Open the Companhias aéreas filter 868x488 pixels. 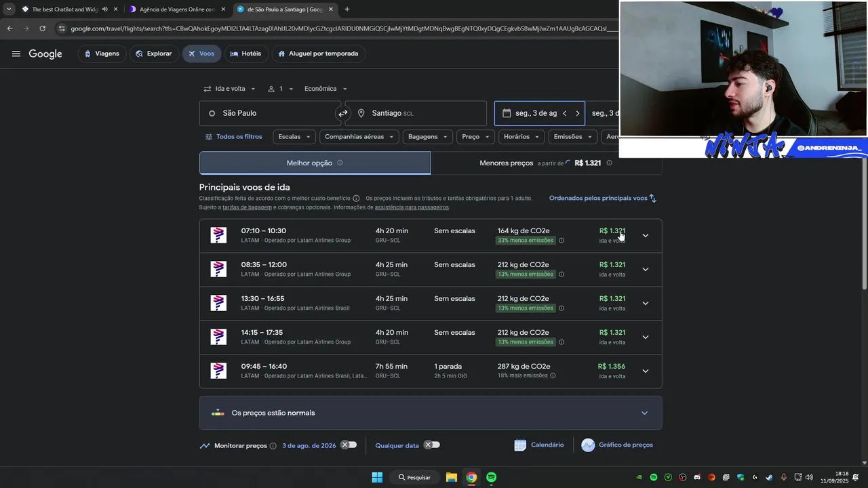click(359, 137)
